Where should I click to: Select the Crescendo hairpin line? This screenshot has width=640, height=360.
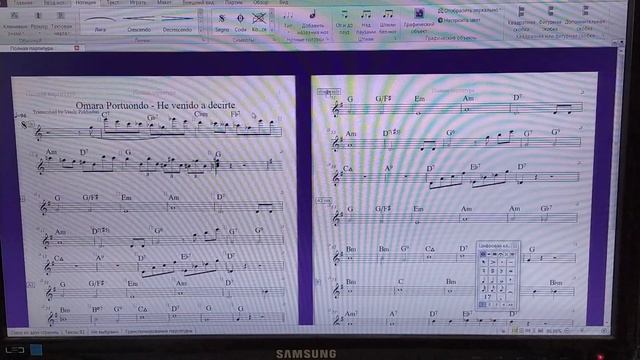tap(139, 22)
